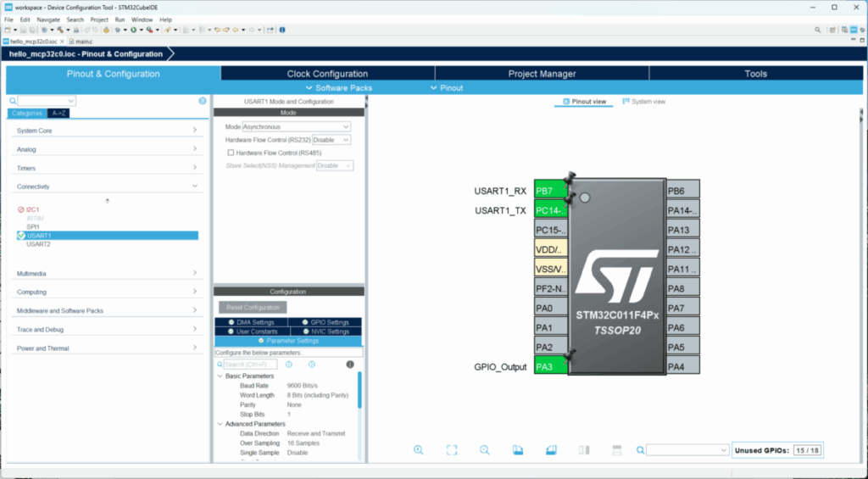Switch to the A->Z tab
Image resolution: width=868 pixels, height=479 pixels.
[58, 113]
